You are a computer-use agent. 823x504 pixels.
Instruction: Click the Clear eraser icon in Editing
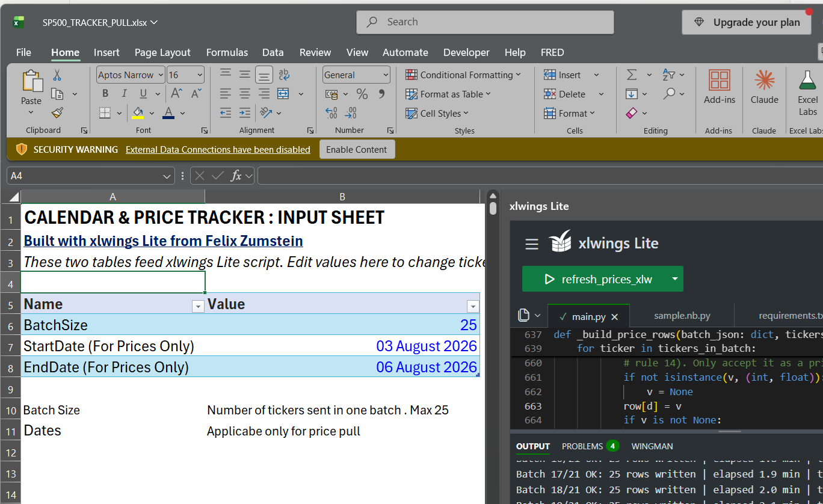pyautogui.click(x=632, y=112)
